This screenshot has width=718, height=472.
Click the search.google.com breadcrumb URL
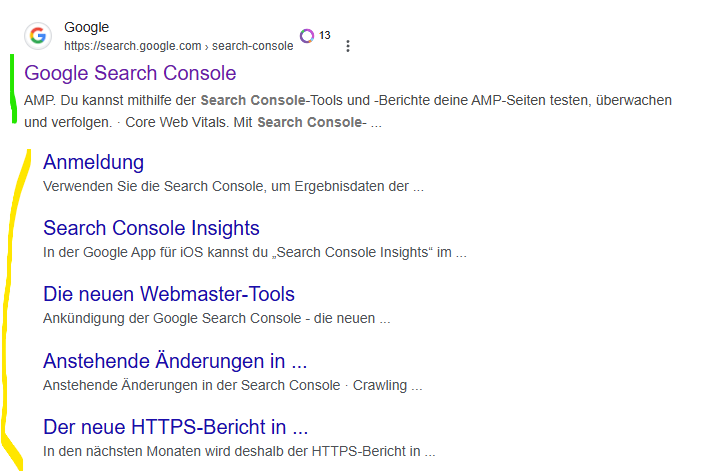179,46
